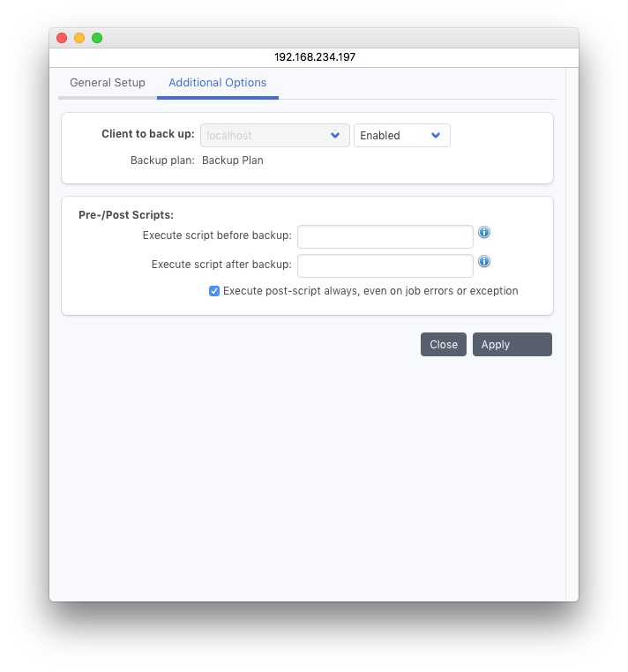
Task: Focus the Execute script before backup field
Action: tap(385, 236)
